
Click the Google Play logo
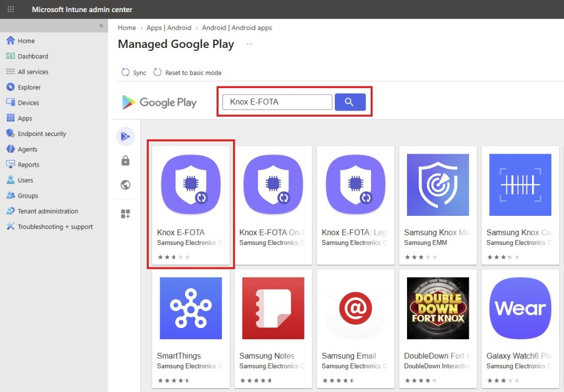[x=159, y=102]
